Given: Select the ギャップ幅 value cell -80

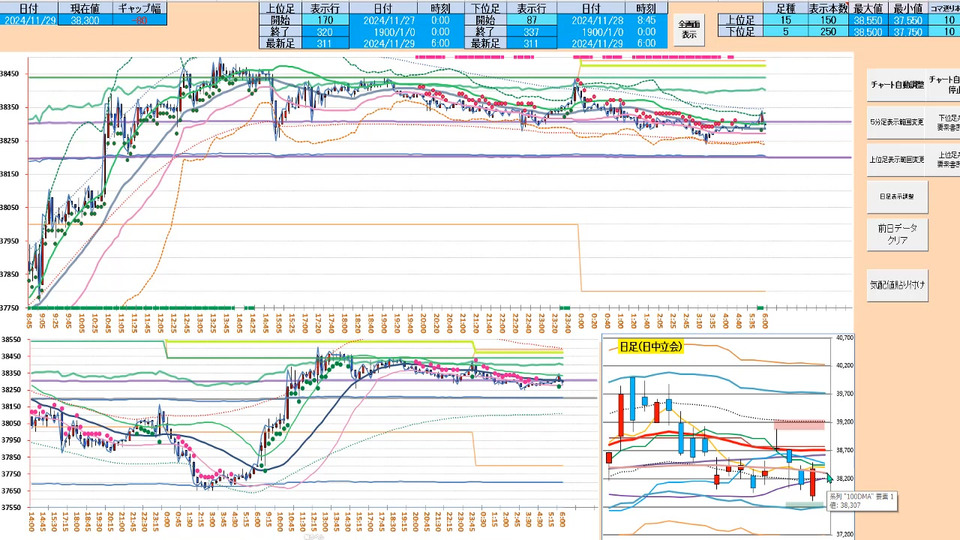Looking at the screenshot, I should coord(140,20).
